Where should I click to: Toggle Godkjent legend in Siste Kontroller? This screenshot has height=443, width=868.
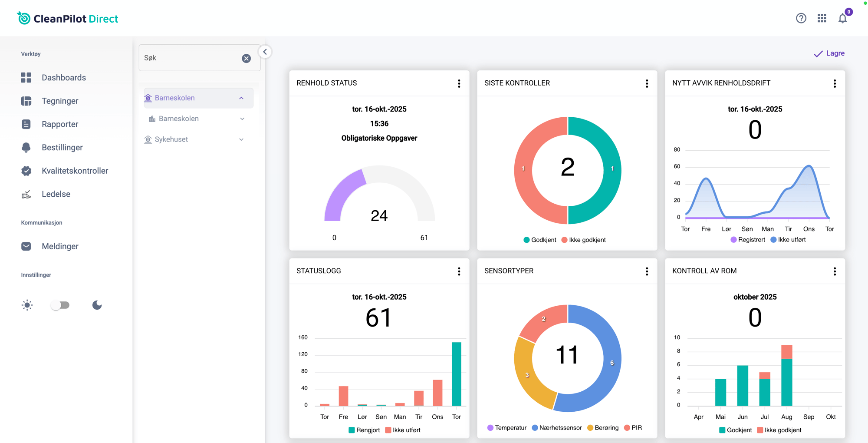(539, 240)
